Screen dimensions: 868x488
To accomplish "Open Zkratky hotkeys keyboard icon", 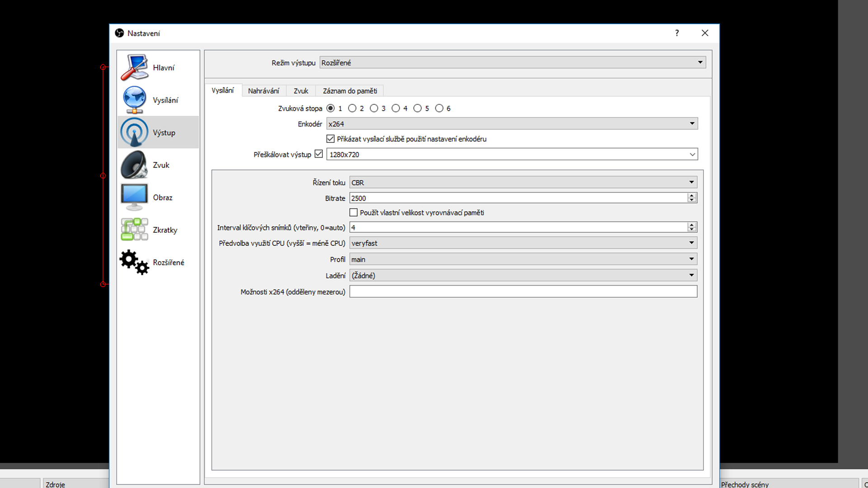I will (x=134, y=230).
